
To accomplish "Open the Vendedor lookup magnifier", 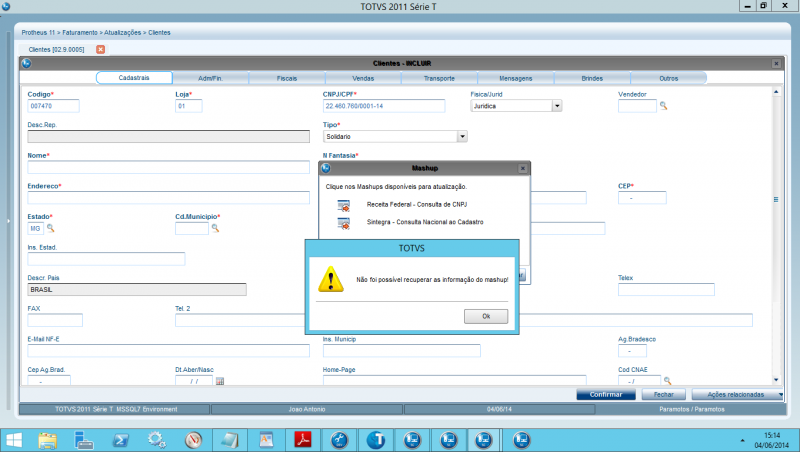I will point(663,106).
